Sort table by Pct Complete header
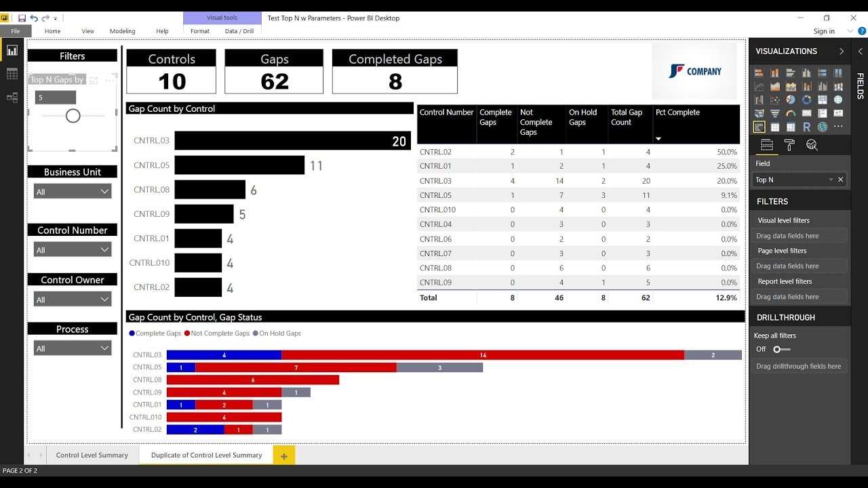The width and height of the screenshot is (868, 488). pos(677,113)
